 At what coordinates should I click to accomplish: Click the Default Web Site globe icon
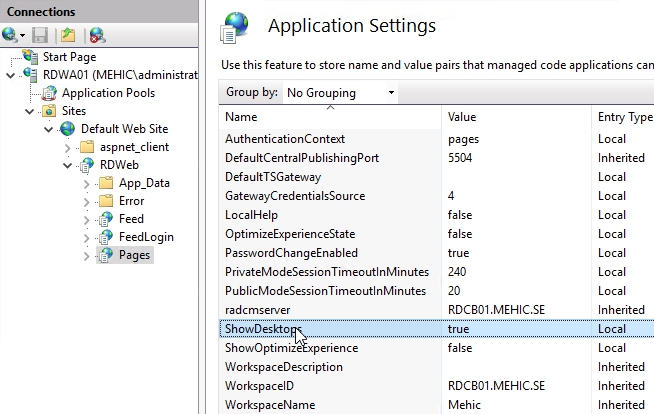(x=68, y=129)
